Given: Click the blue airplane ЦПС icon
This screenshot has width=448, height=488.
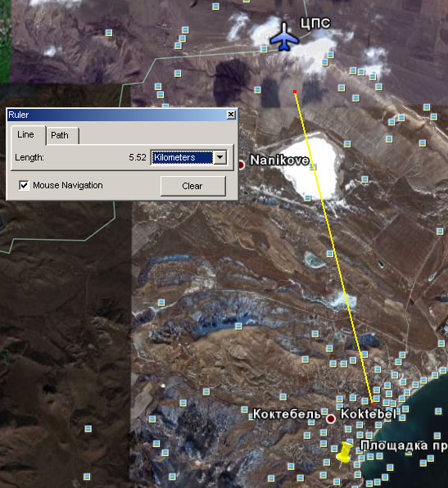Looking at the screenshot, I should tap(284, 37).
